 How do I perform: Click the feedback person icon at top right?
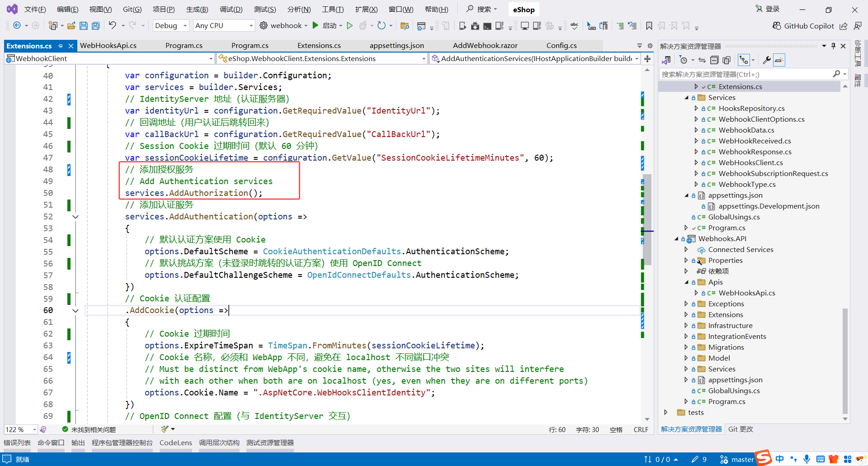[858, 26]
